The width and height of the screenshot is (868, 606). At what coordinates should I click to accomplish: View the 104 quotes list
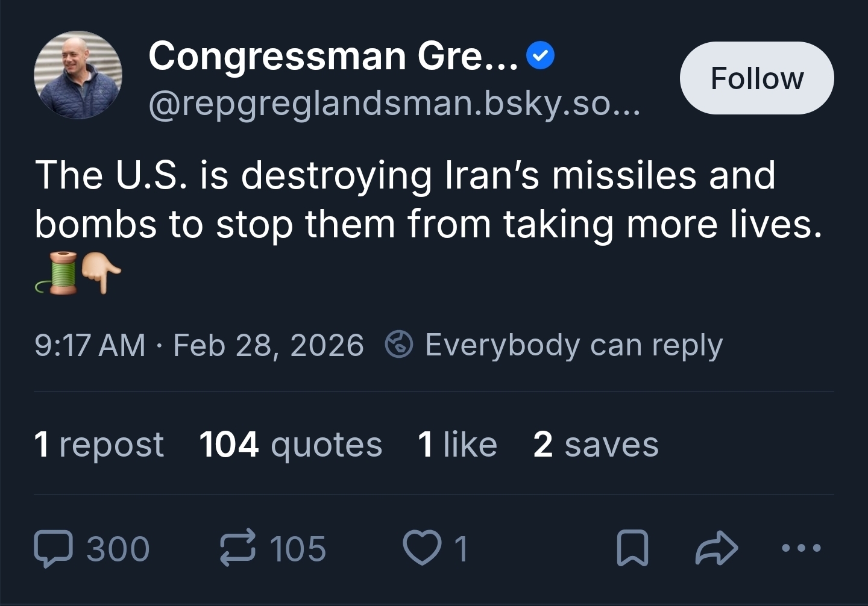click(291, 445)
